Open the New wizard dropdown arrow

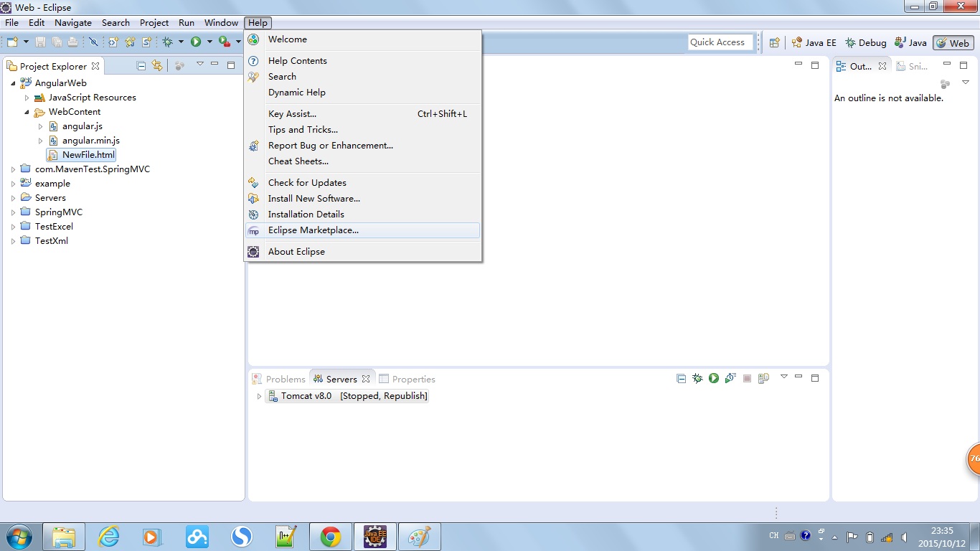(25, 42)
